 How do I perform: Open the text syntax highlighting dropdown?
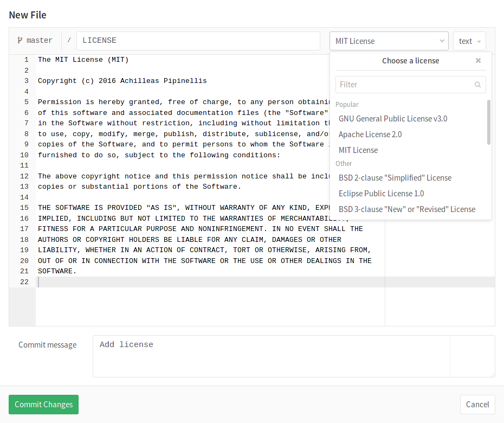point(469,41)
